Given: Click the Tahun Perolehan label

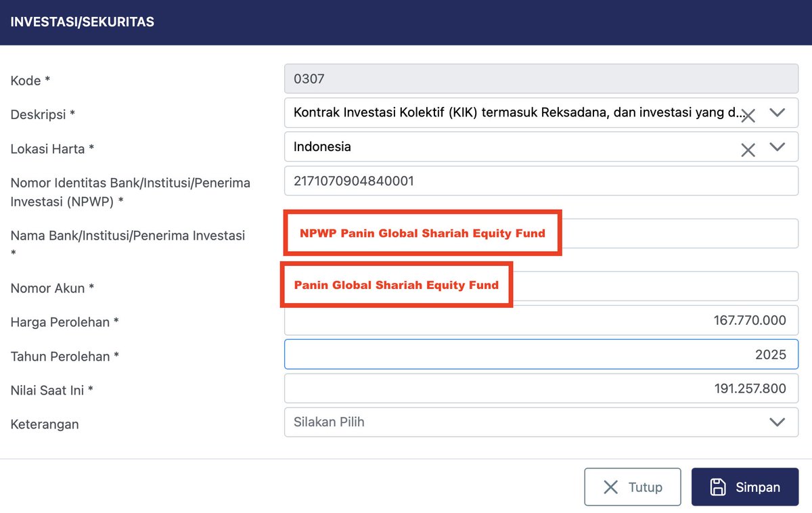Looking at the screenshot, I should (65, 356).
